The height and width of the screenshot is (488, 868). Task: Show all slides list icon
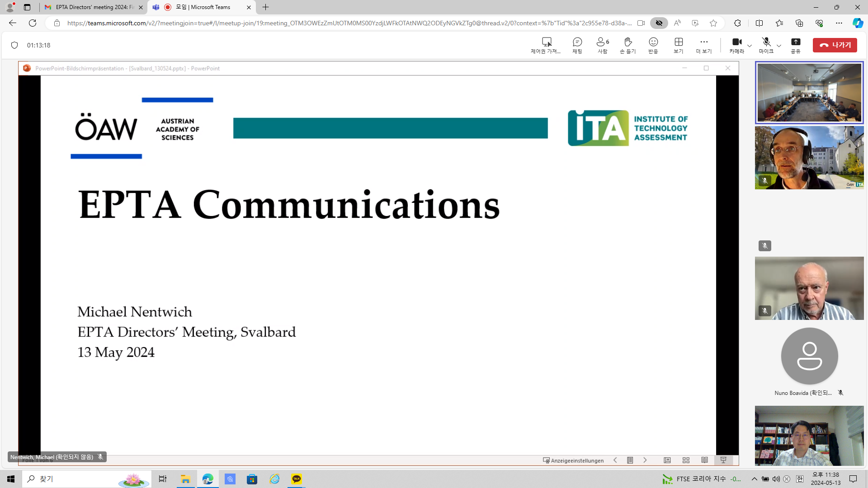[630, 460]
